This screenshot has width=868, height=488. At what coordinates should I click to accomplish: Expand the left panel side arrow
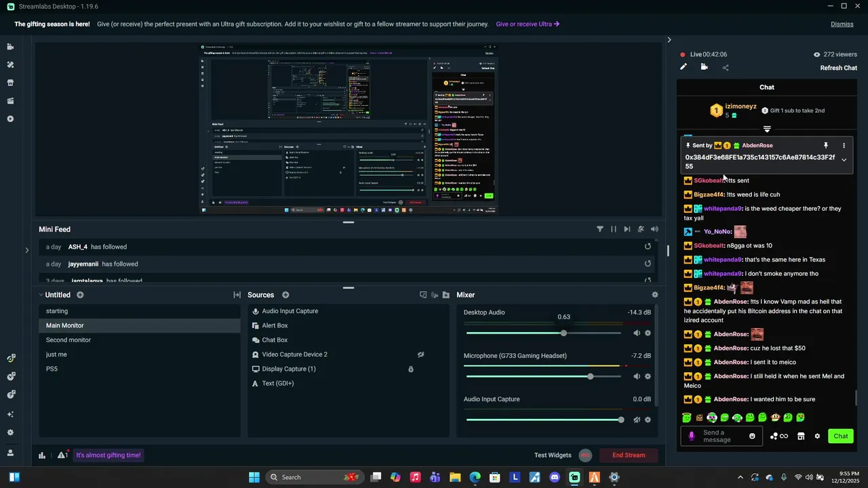[27, 250]
